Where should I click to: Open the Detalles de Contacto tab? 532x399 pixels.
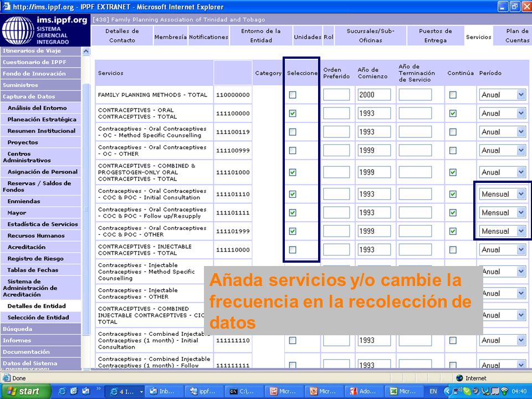pos(122,35)
